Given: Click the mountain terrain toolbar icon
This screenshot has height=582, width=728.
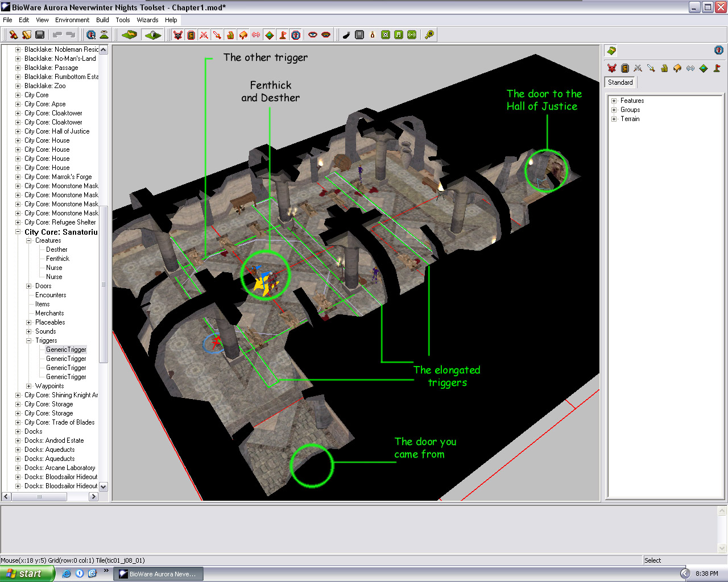Looking at the screenshot, I should [x=104, y=35].
